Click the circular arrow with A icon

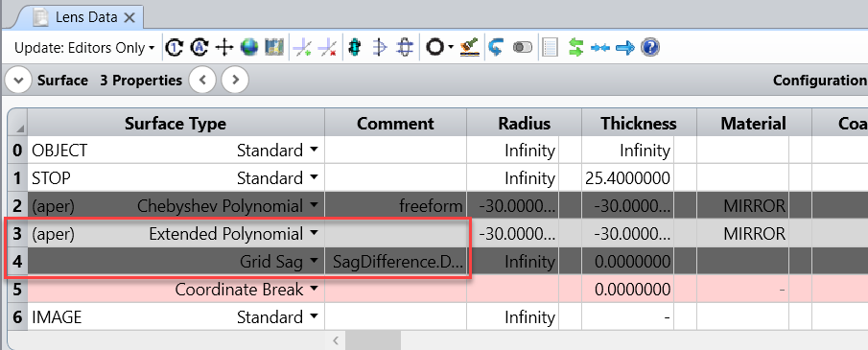[x=199, y=48]
